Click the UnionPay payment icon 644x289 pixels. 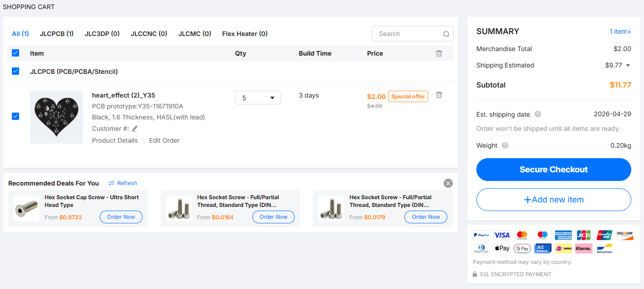604,235
